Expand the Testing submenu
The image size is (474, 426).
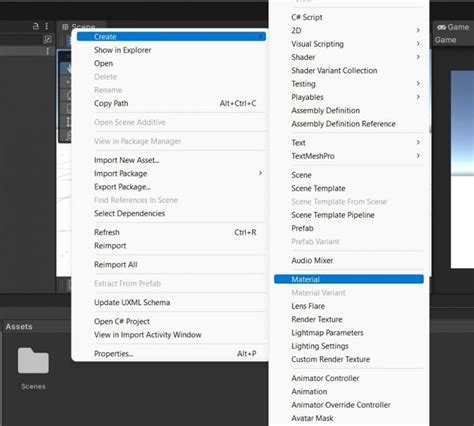349,84
